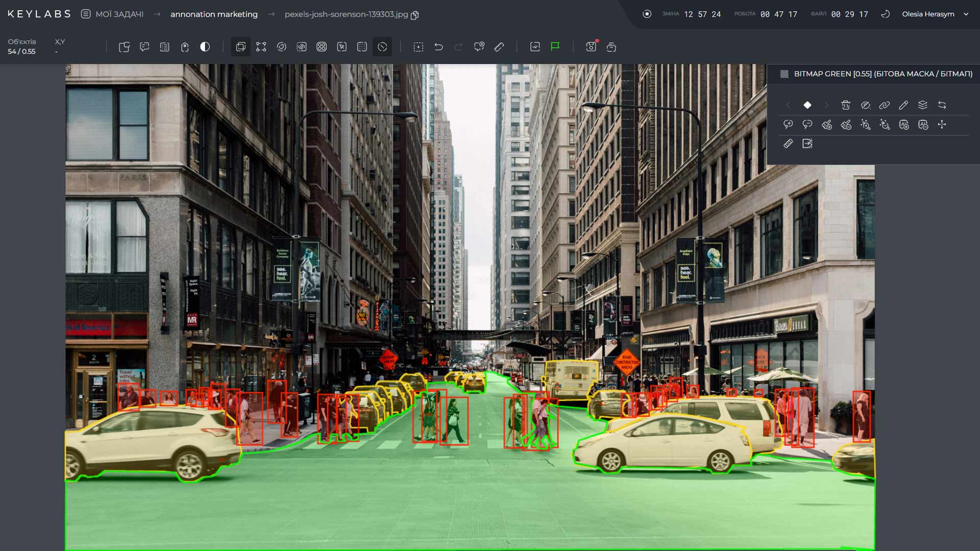
Task: Open the pencil edit tool for BITMAP GREEN
Action: point(903,105)
